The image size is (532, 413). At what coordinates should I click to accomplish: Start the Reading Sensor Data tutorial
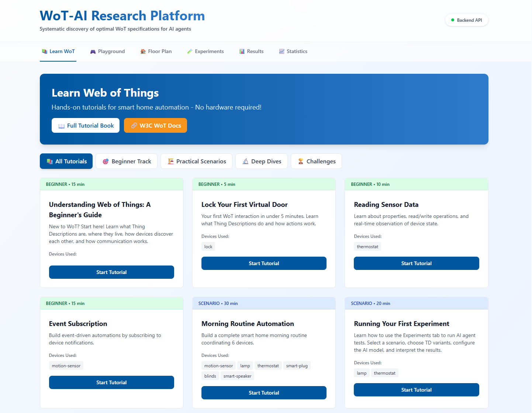click(416, 263)
